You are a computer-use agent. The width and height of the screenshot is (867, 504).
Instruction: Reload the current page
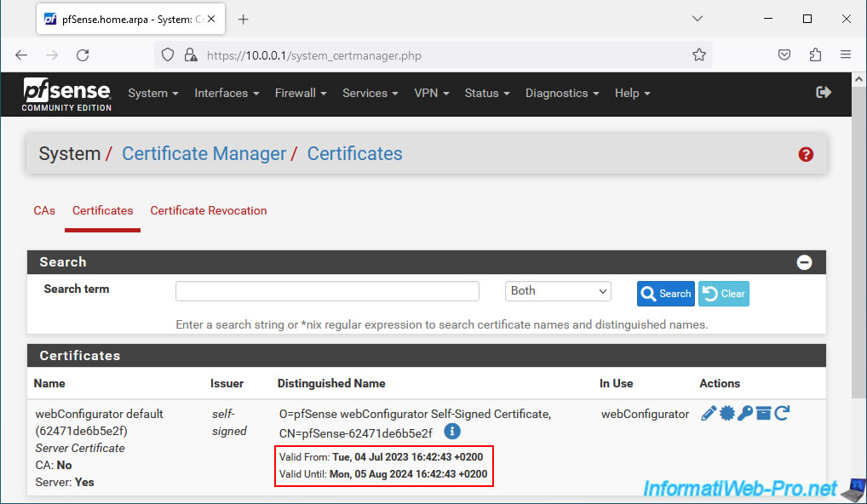coord(83,55)
